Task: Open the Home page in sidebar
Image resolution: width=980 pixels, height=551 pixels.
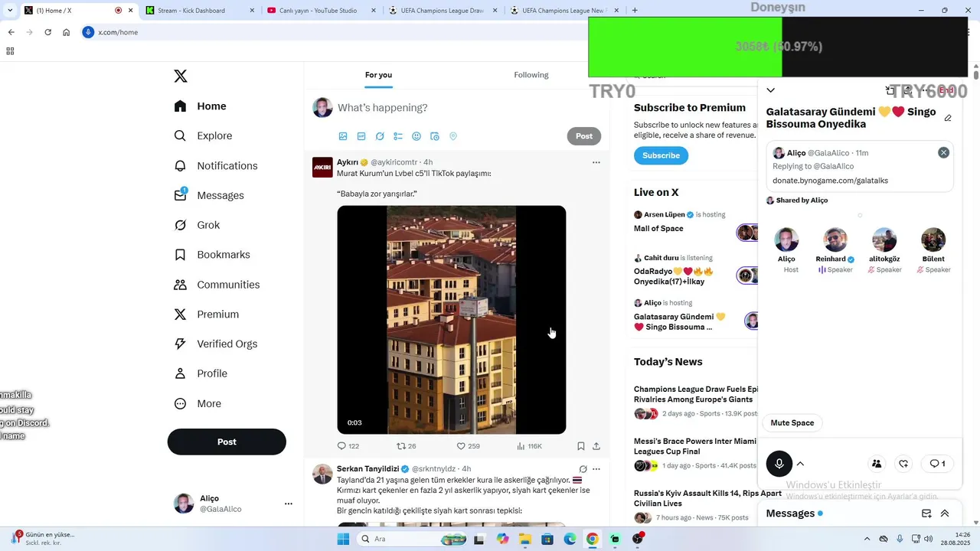Action: 201,106
